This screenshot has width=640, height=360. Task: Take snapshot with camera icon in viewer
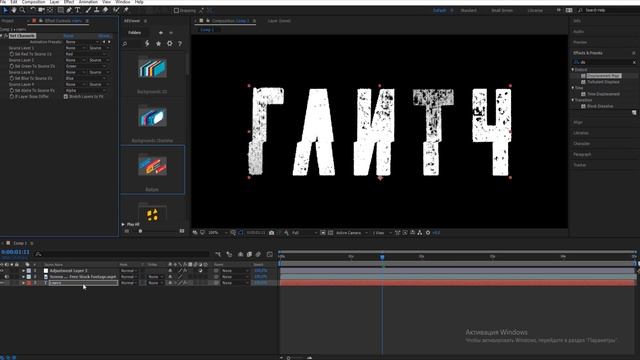point(271,233)
